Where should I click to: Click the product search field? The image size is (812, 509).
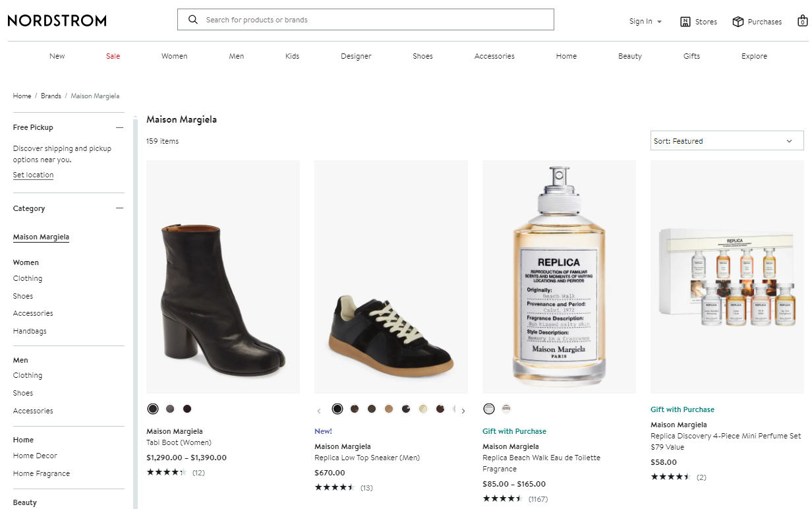[x=366, y=20]
